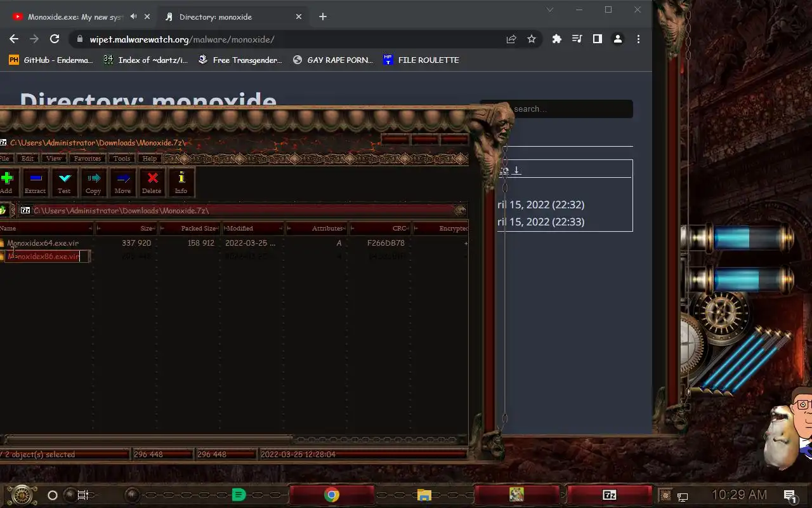
Task: Open the notification center icon
Action: (x=790, y=495)
